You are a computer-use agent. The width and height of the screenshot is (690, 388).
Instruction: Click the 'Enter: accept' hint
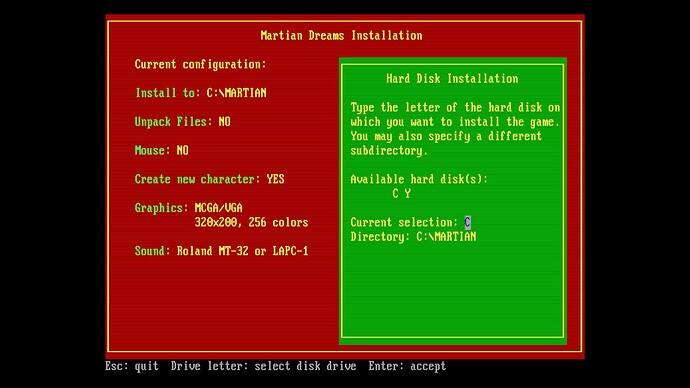point(407,366)
